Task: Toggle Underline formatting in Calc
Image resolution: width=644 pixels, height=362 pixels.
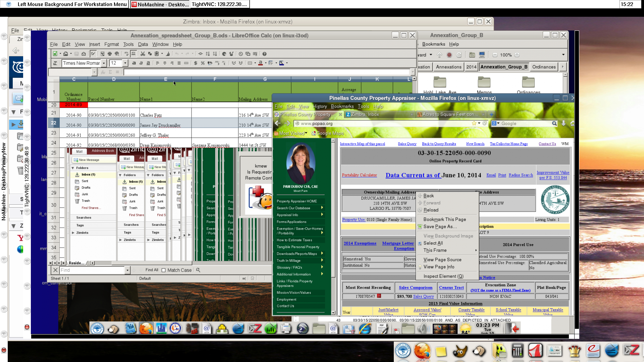Action: (x=148, y=63)
